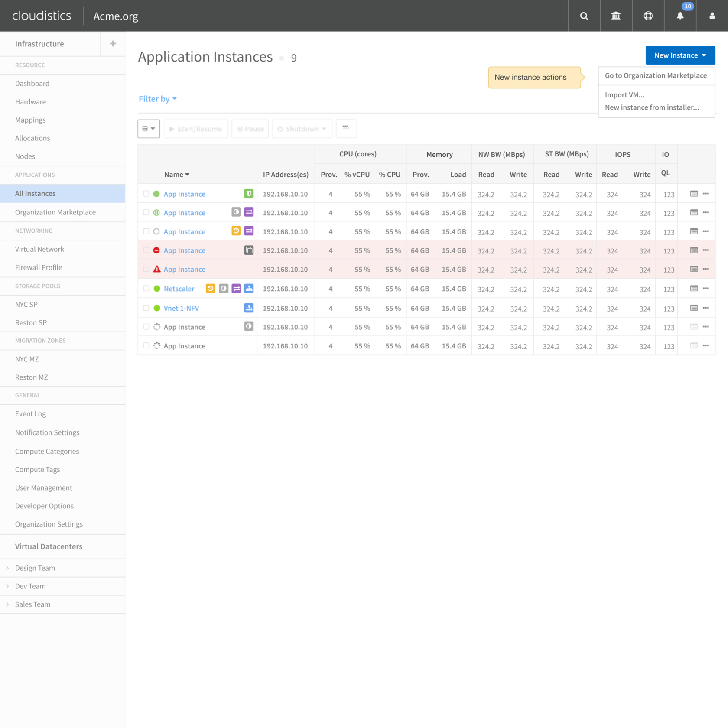Open the Filter by dropdown
728x728 pixels.
click(x=158, y=99)
